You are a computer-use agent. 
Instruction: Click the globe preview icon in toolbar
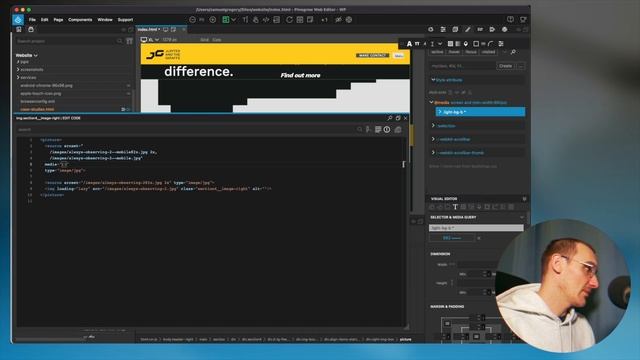349,20
